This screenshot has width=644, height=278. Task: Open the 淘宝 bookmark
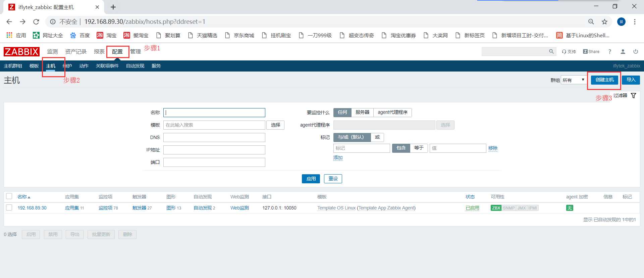pos(107,35)
